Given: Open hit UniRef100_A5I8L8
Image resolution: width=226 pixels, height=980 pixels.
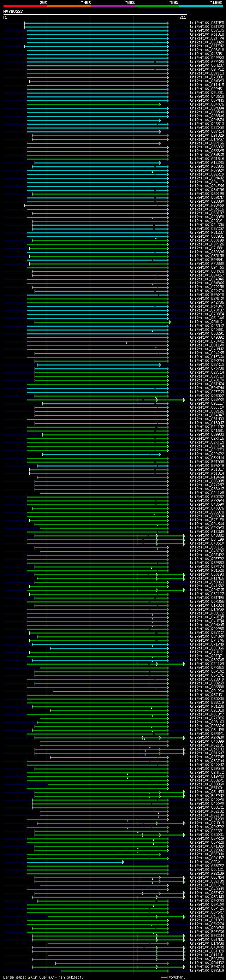Looking at the screenshot, I should pyautogui.click(x=207, y=35).
